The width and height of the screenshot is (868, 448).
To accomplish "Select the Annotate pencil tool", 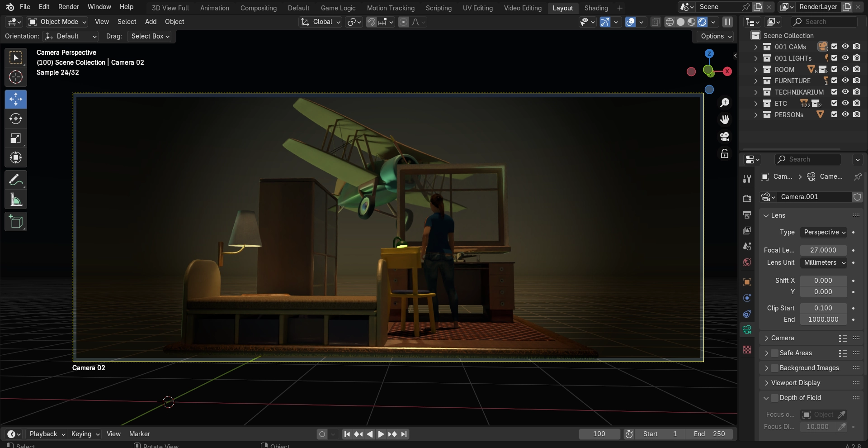I will click(x=16, y=180).
